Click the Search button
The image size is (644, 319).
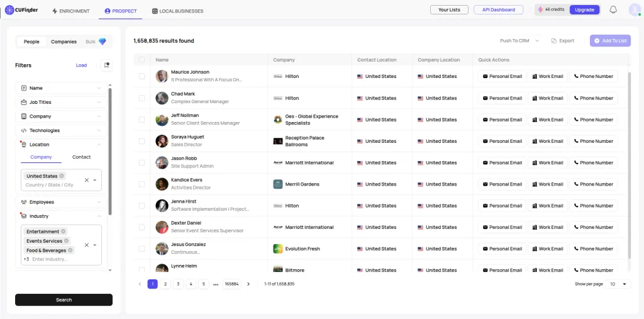click(x=64, y=299)
